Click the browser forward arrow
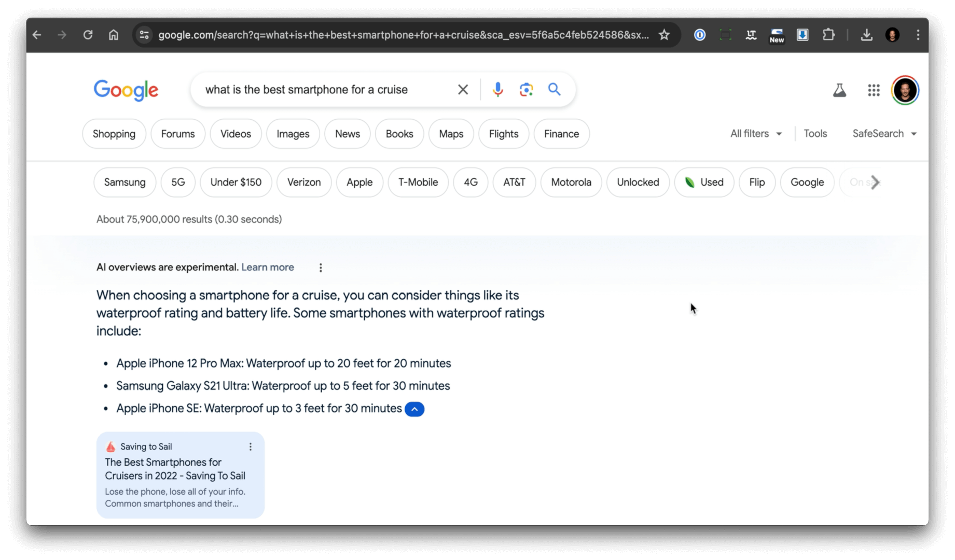 coord(62,35)
